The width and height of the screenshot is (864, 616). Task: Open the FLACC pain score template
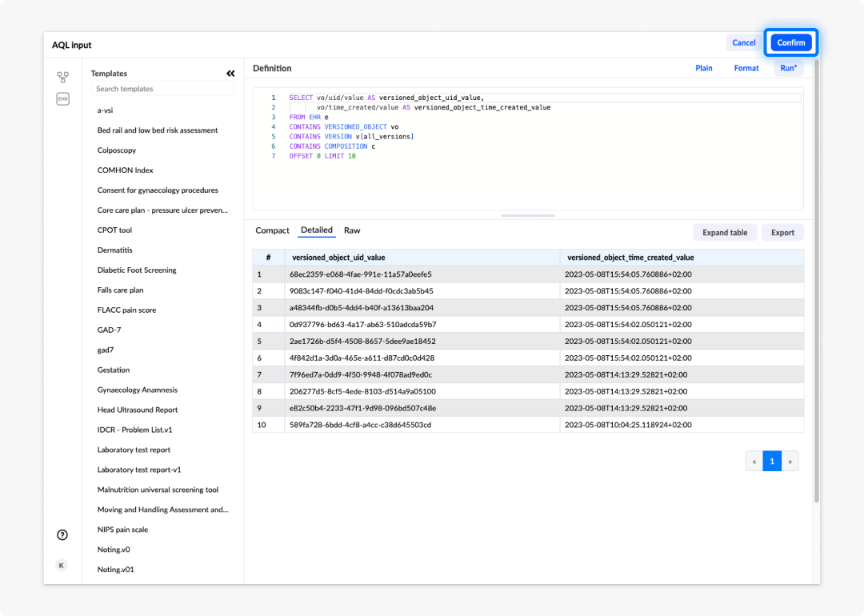(126, 310)
